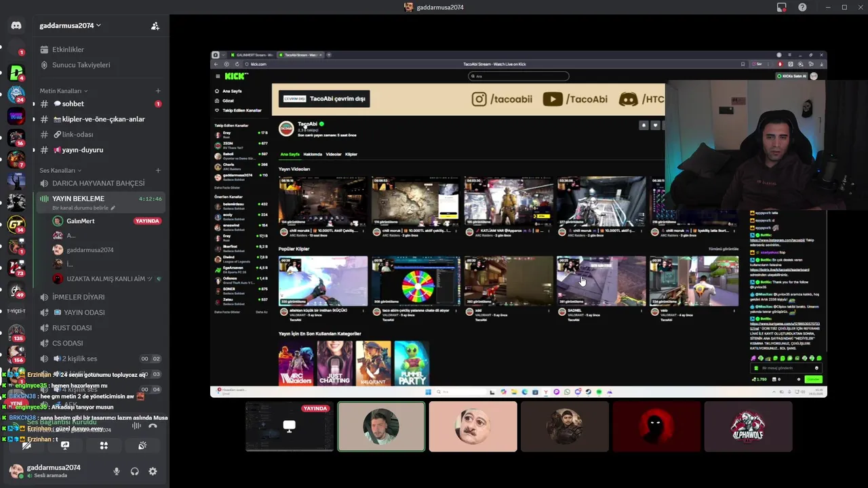Click the KICK logo in stream
Image resolution: width=868 pixels, height=488 pixels.
236,76
